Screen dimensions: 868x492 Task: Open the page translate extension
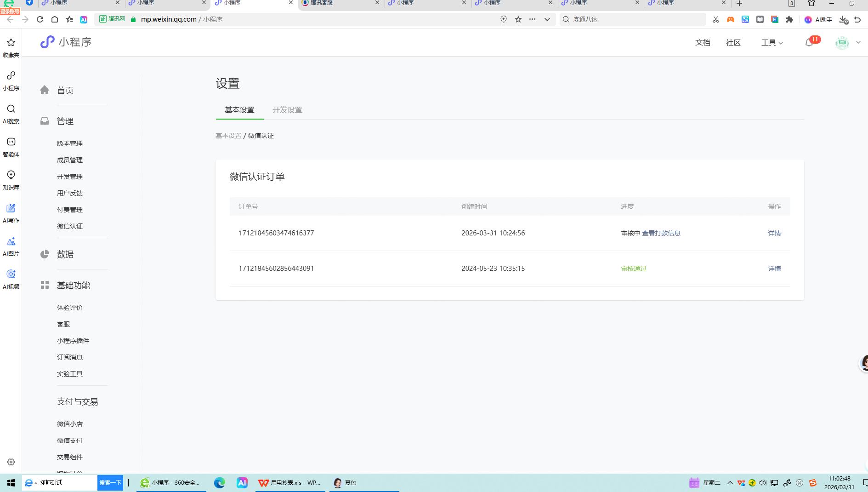tap(745, 19)
